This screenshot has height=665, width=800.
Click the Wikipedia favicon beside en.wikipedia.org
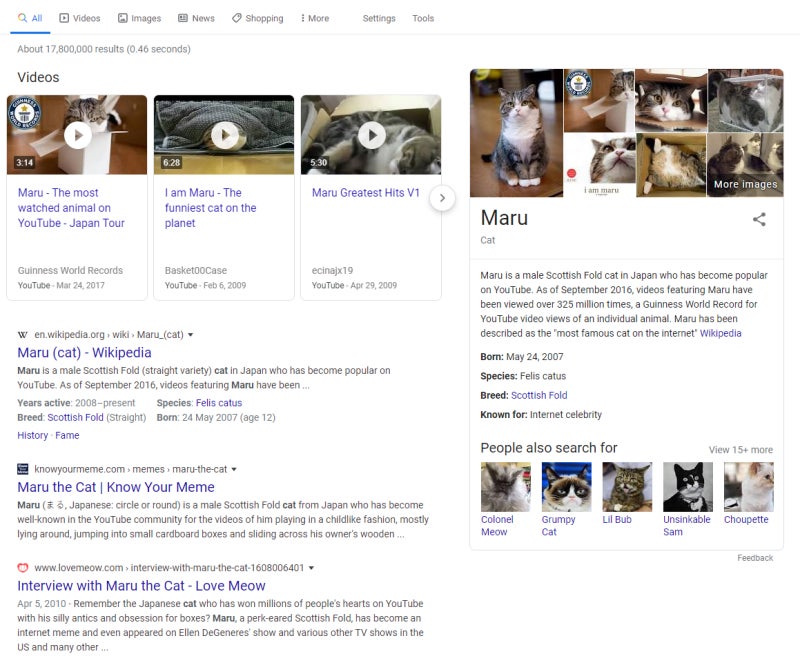[x=22, y=335]
